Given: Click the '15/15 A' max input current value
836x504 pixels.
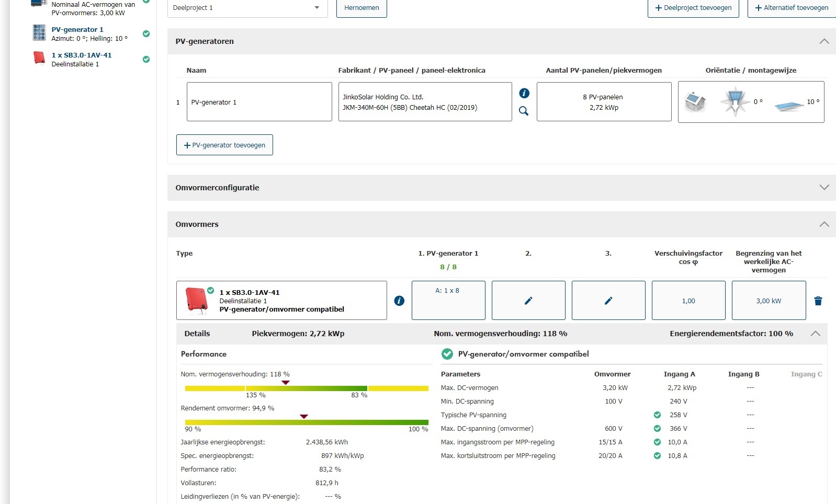Looking at the screenshot, I should tap(611, 442).
